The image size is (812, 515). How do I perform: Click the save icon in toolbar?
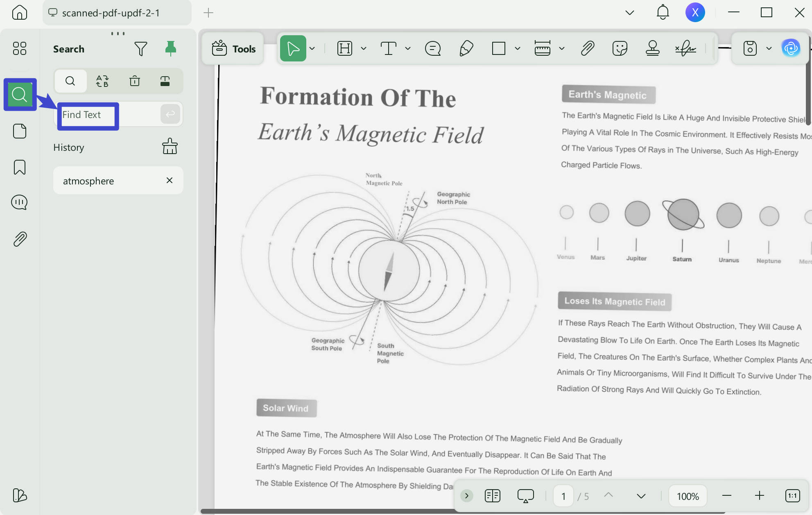pyautogui.click(x=750, y=48)
